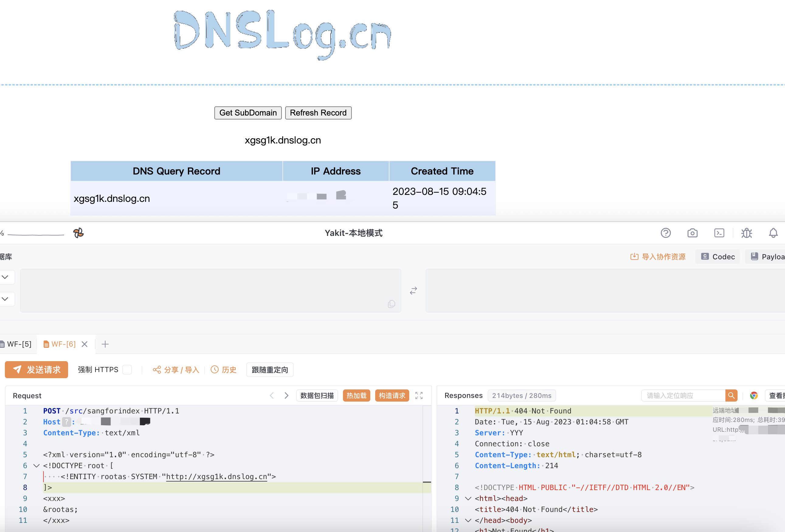Expand the Request editor to fullscreen
The image size is (785, 532).
(x=419, y=396)
